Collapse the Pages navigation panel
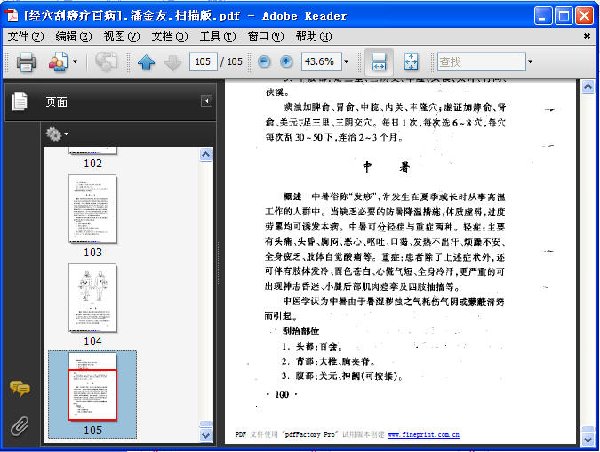Image resolution: width=600 pixels, height=452 pixels. pos(206,101)
